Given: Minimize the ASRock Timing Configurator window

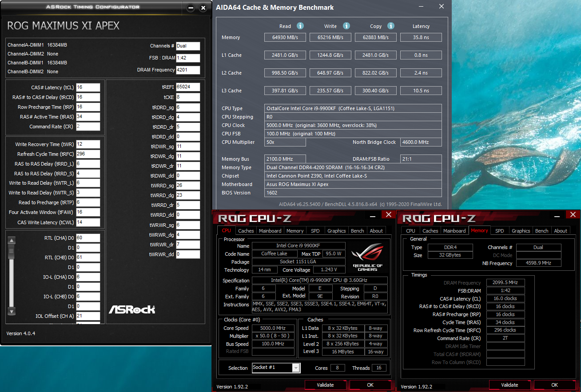Looking at the screenshot, I should tap(191, 8).
